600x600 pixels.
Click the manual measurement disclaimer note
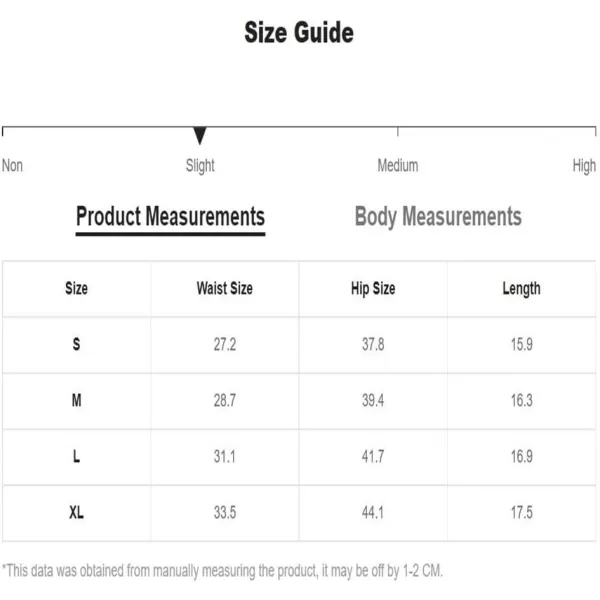click(222, 571)
